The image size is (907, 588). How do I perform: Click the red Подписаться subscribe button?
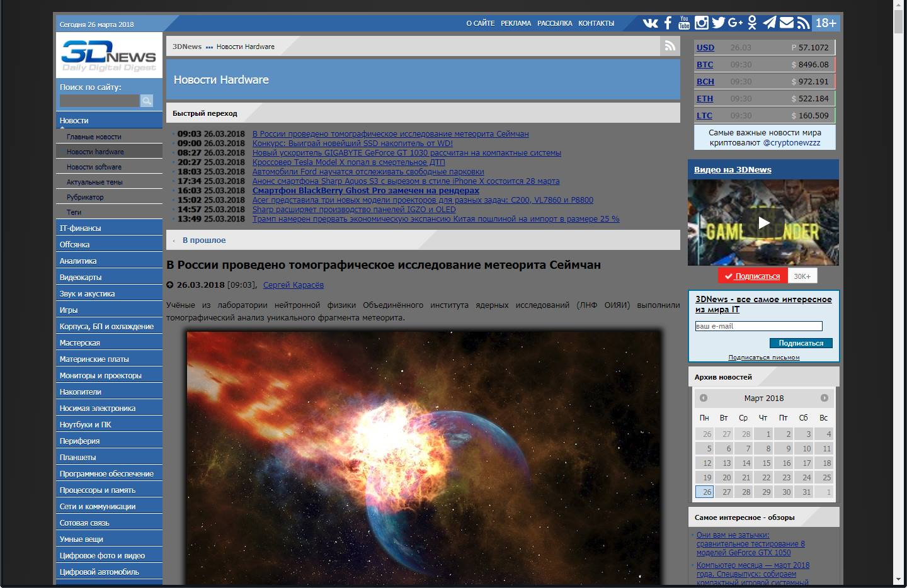click(752, 275)
